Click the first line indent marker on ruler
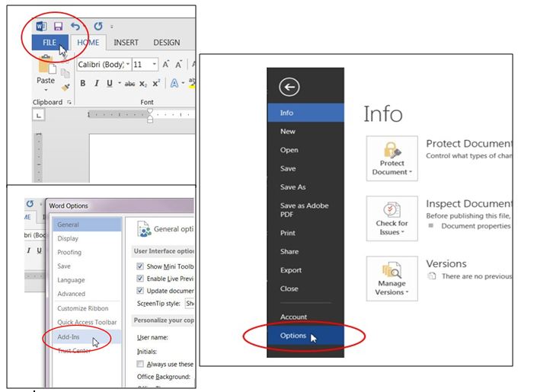The image size is (534, 392). [x=150, y=111]
